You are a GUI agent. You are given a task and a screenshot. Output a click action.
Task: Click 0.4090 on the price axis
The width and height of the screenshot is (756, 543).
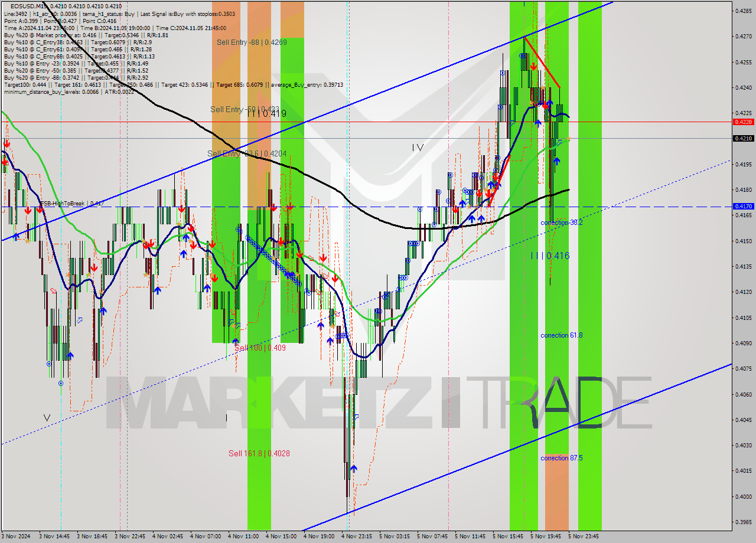(743, 343)
